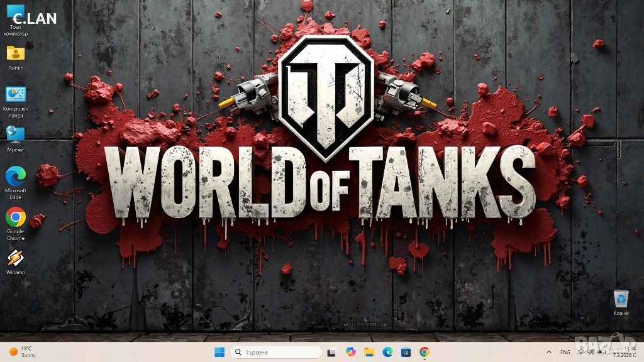
Task: Select the Admin user folder icon
Action: pos(16,54)
